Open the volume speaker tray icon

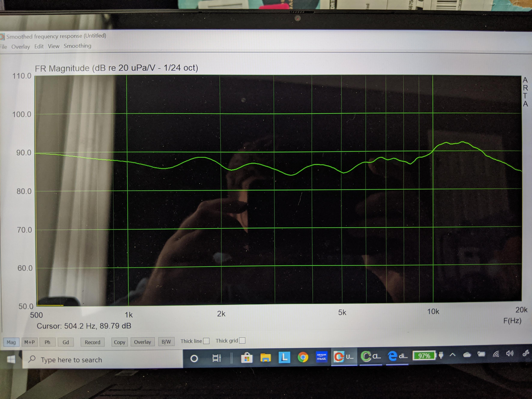[510, 353]
